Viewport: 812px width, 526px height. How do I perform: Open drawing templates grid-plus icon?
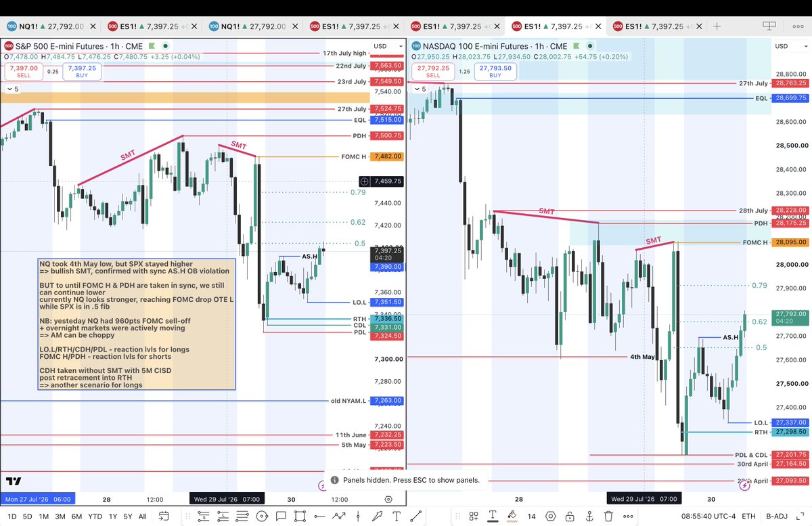point(474,516)
